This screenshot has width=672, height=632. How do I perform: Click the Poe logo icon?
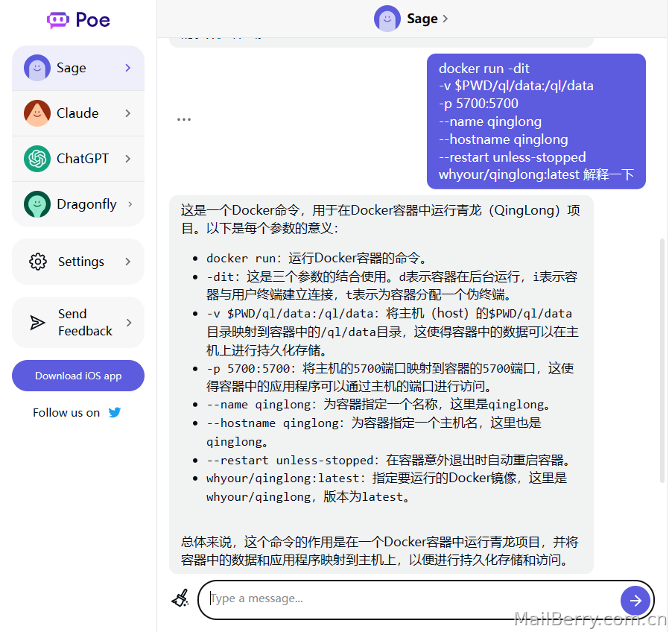(x=58, y=19)
